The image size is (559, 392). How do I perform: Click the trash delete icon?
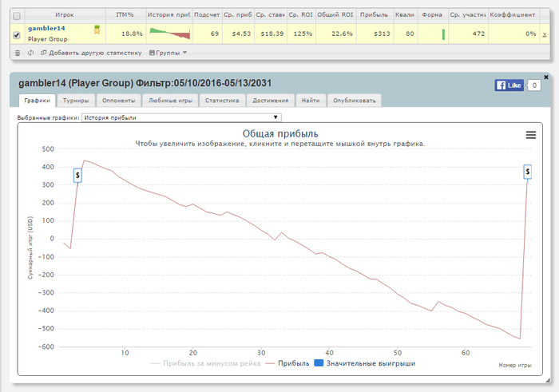[18, 53]
